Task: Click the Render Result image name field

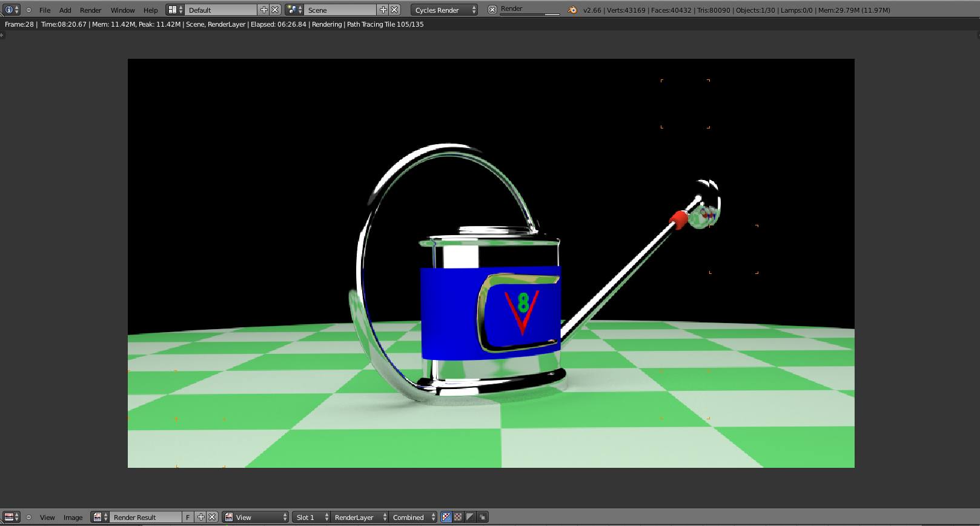Action: pos(146,517)
